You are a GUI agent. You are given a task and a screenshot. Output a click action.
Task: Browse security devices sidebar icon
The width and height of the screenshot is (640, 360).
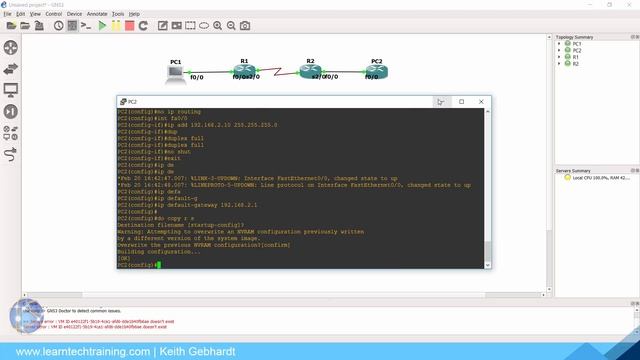(x=11, y=111)
